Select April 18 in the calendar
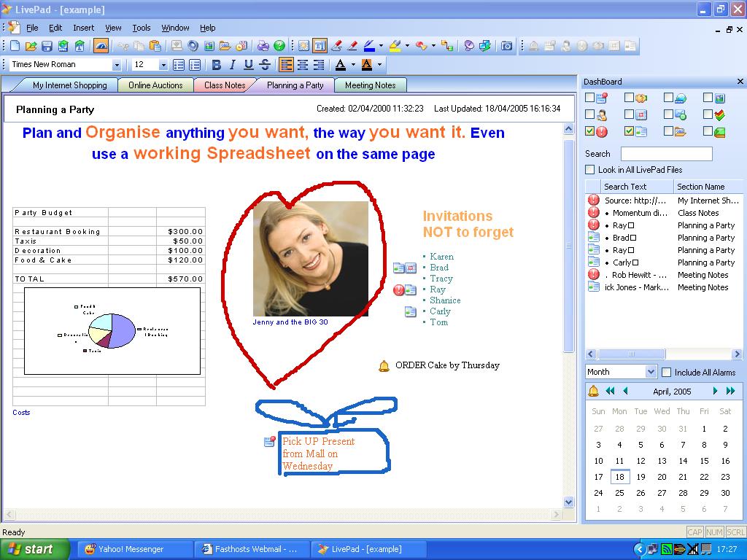This screenshot has width=747, height=560. pyautogui.click(x=620, y=477)
